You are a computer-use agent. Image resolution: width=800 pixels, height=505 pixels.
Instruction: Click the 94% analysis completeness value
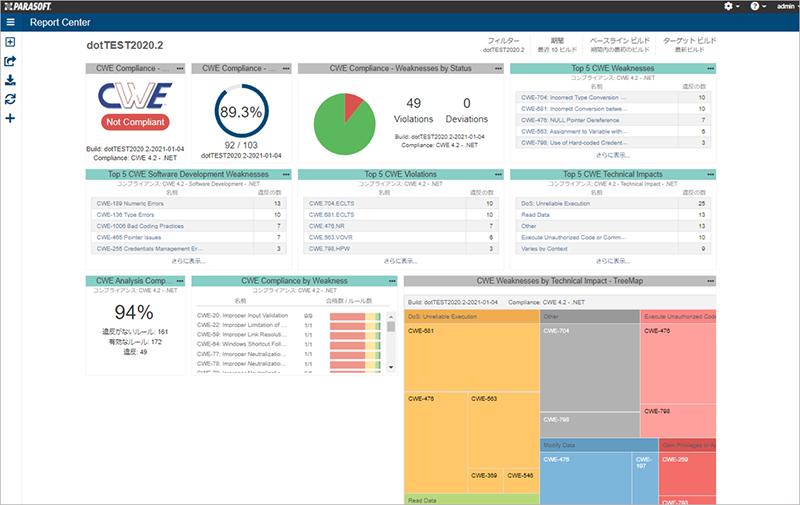click(134, 312)
